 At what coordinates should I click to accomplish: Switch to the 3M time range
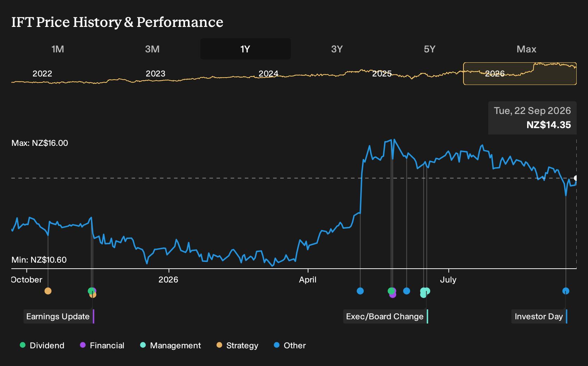[152, 49]
